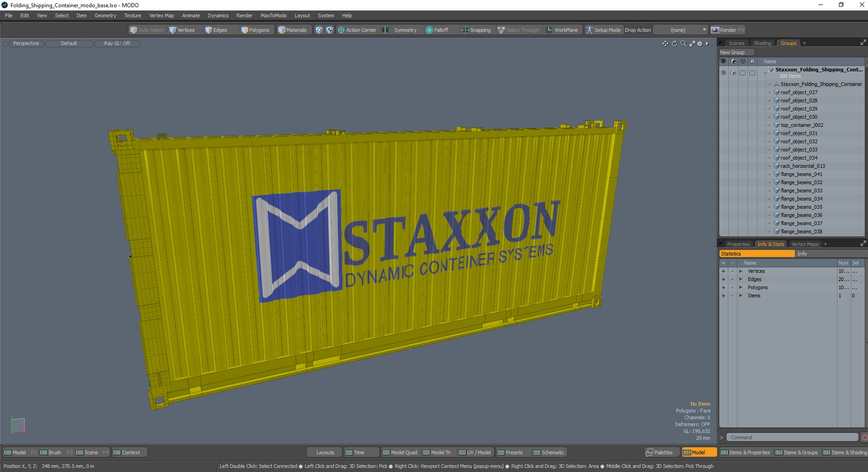This screenshot has height=472, width=868.
Task: Add a new tab beside Groups
Action: coord(804,43)
